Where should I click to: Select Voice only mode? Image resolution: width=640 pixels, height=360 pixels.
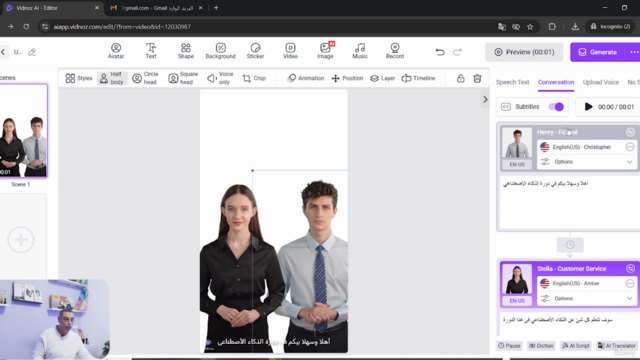tap(220, 78)
